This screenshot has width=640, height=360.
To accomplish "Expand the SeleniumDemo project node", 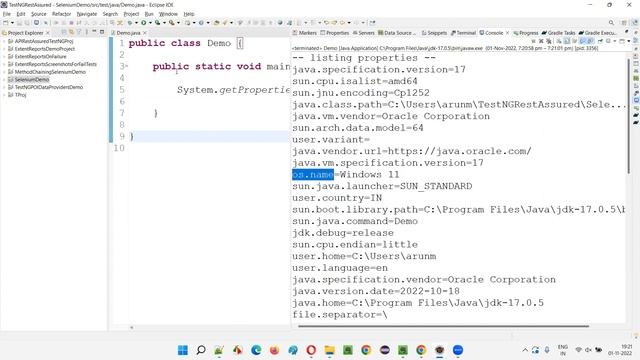I will click(4, 80).
